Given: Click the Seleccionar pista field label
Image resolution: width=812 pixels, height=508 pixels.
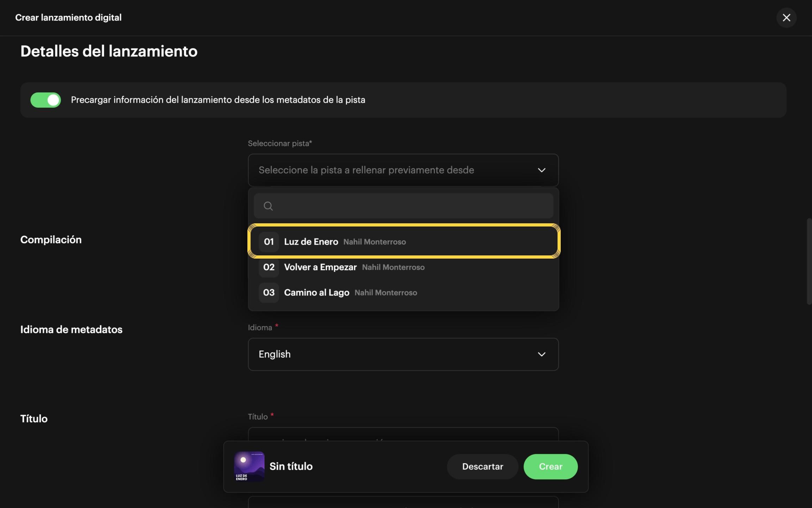Looking at the screenshot, I should pyautogui.click(x=280, y=143).
